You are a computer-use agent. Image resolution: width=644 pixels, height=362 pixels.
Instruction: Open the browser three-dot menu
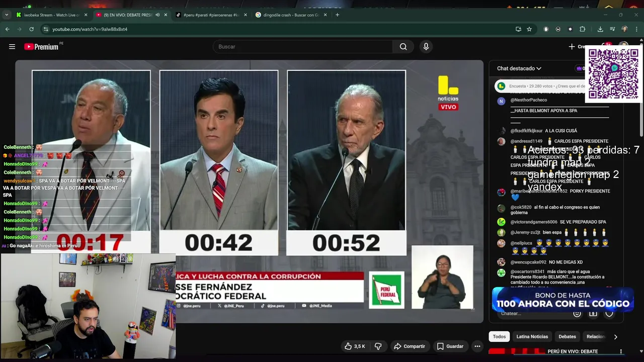click(x=636, y=29)
